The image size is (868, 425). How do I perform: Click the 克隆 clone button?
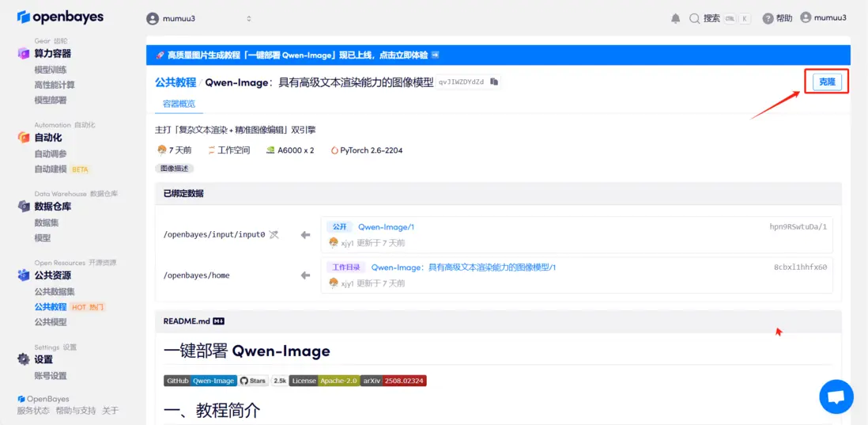coord(827,82)
